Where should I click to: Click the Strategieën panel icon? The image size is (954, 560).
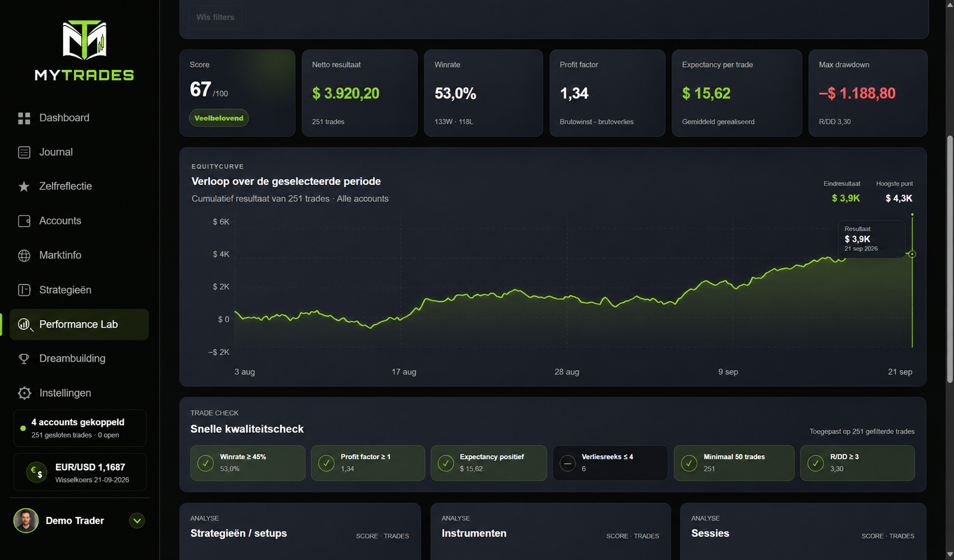pos(24,290)
